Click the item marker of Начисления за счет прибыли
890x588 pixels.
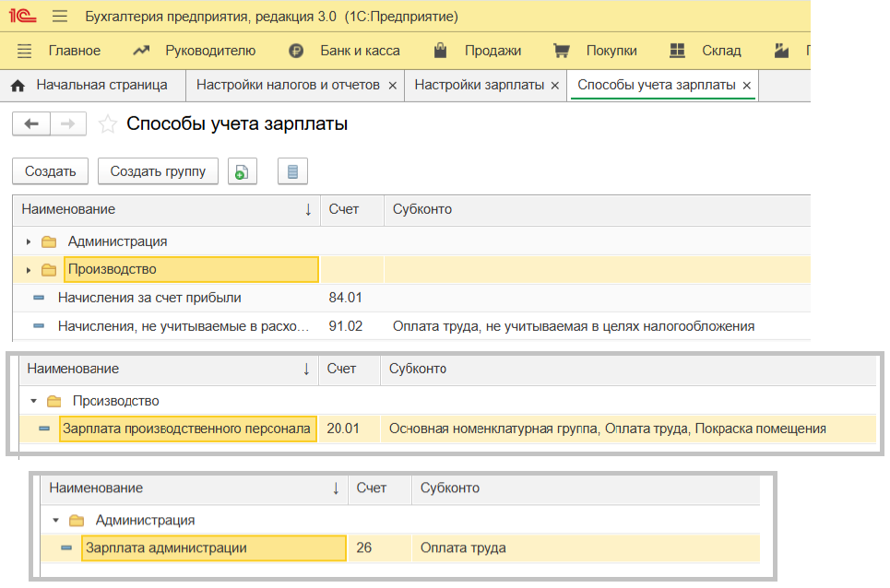[39, 298]
